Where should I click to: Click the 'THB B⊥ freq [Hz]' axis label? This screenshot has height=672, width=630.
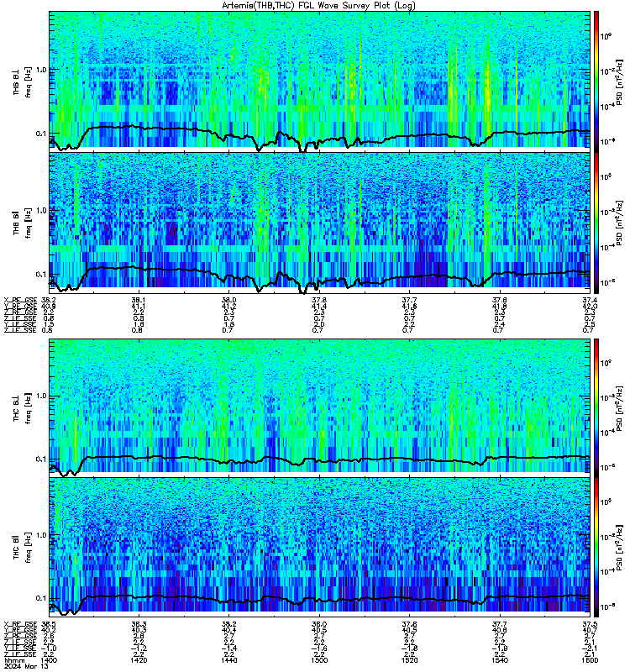[x=23, y=82]
